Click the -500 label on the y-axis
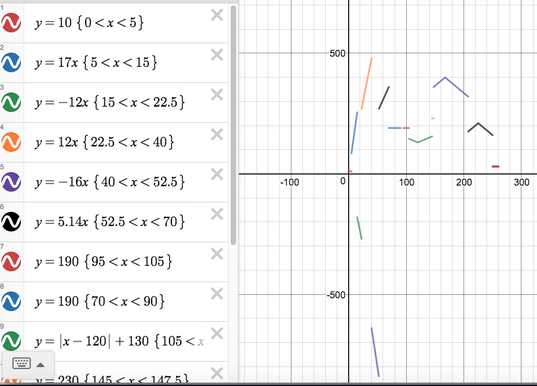 pyautogui.click(x=336, y=295)
